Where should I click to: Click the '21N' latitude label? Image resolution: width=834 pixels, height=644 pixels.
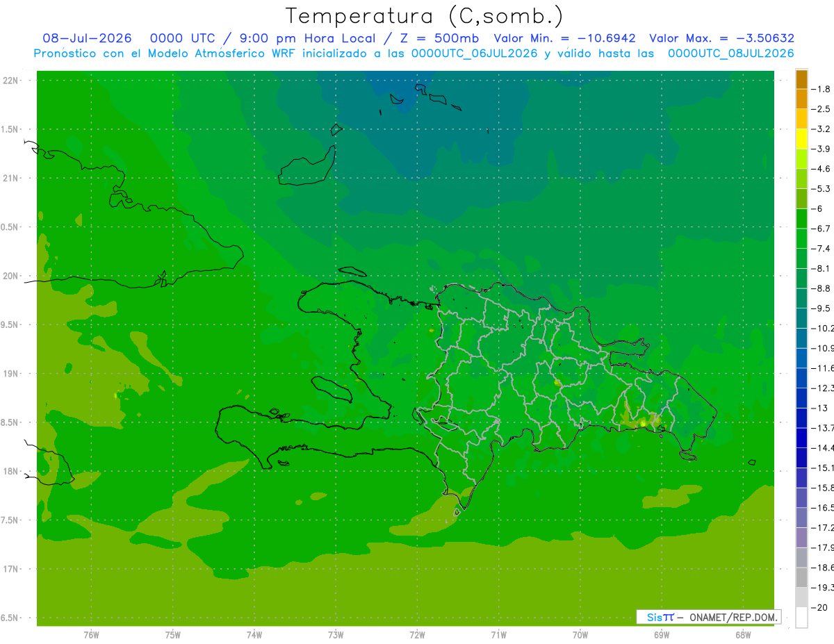point(11,178)
